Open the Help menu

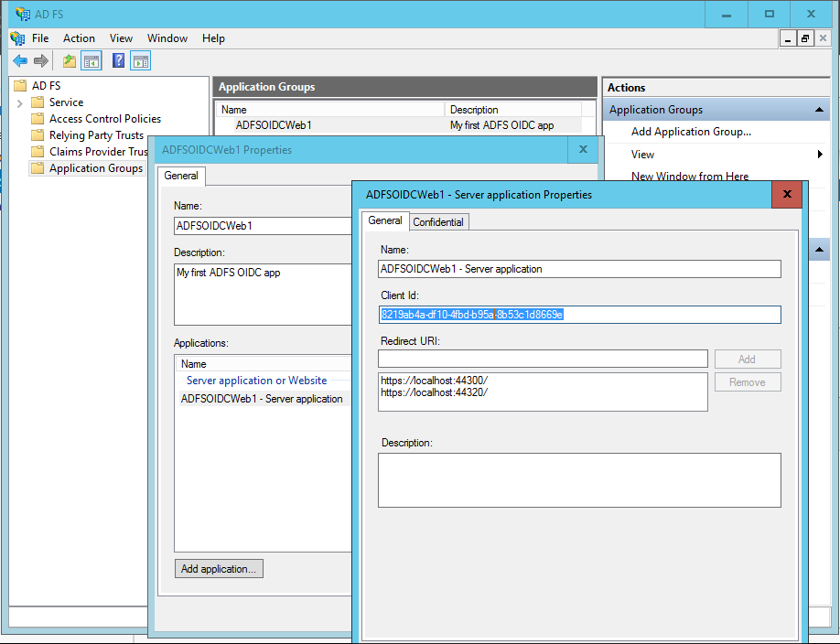213,38
